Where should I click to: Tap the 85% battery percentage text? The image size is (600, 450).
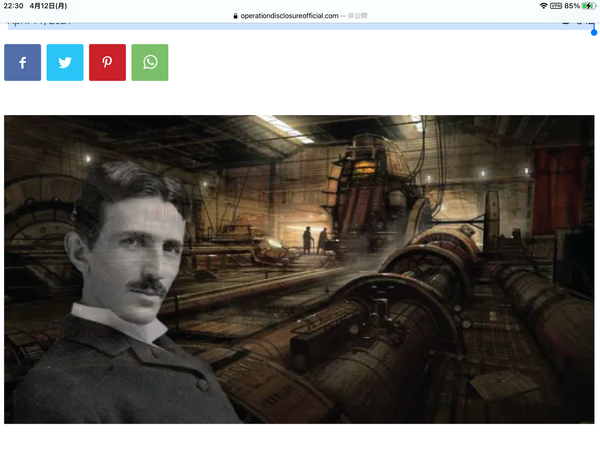[571, 6]
